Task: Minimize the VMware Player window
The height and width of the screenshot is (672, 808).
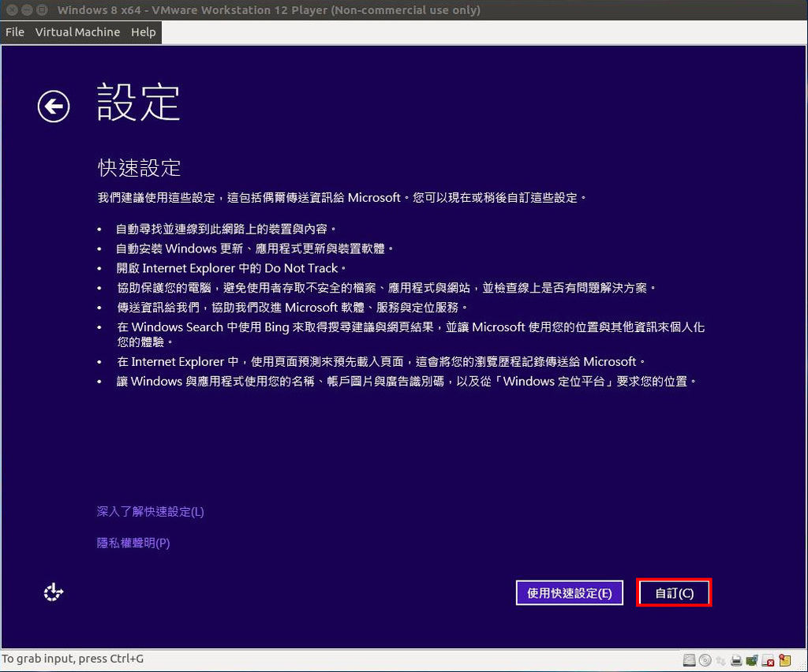Action: [x=28, y=9]
